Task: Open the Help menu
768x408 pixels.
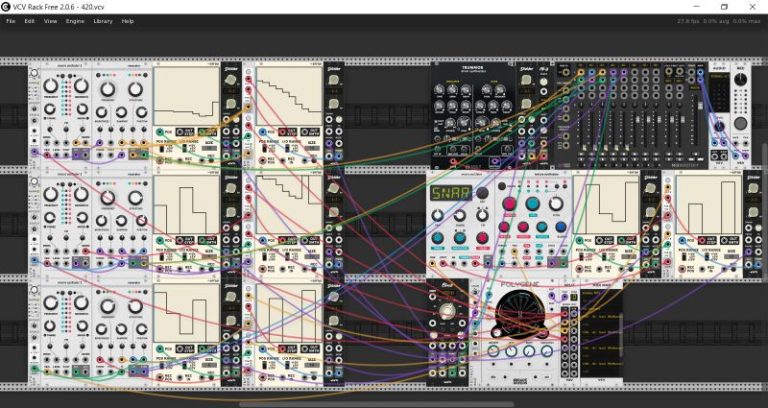Action: click(127, 21)
